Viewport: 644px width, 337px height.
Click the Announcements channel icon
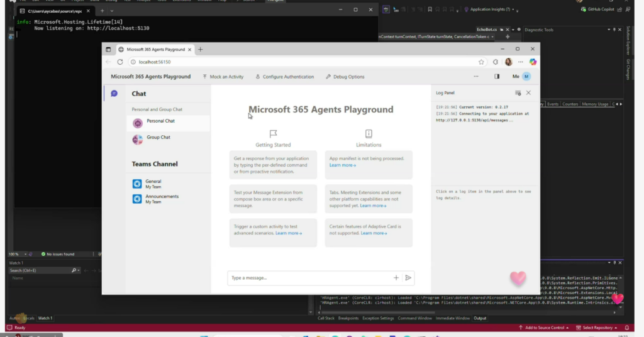tap(137, 199)
